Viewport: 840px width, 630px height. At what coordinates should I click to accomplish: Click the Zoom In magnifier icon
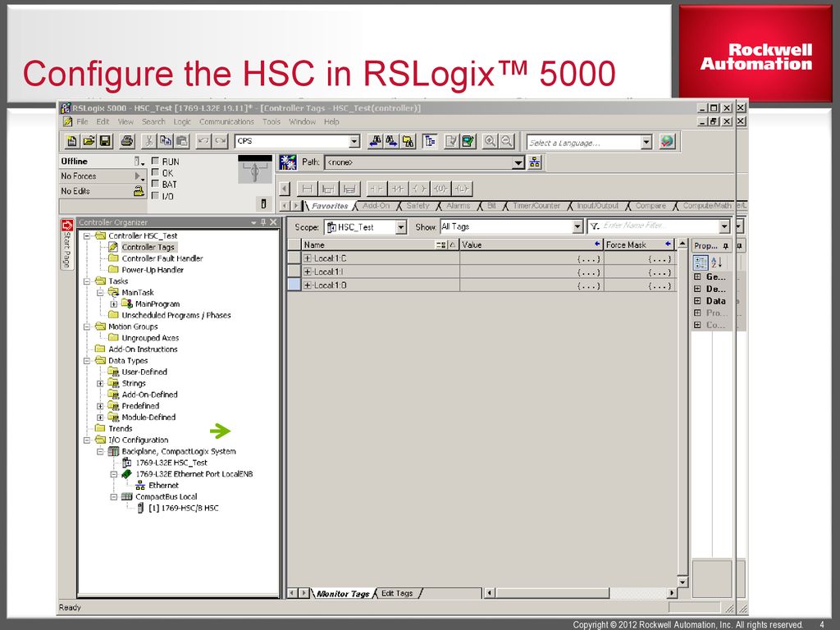click(490, 141)
